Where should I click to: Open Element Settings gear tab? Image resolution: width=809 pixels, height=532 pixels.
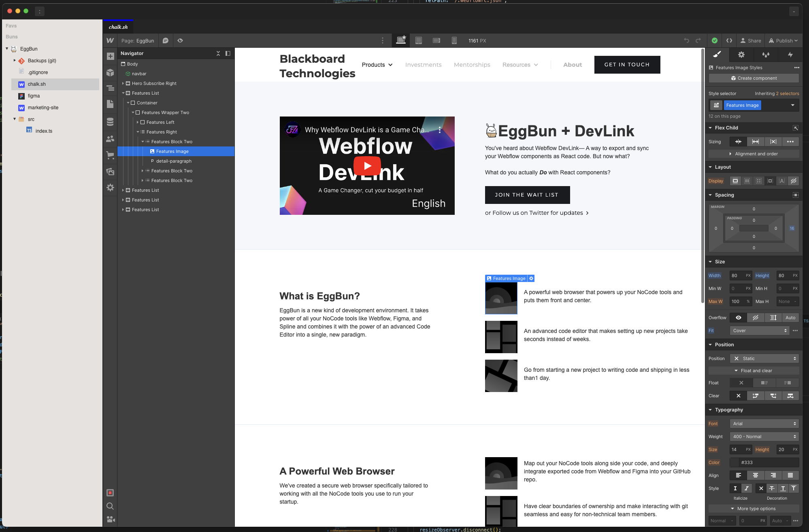[741, 55]
